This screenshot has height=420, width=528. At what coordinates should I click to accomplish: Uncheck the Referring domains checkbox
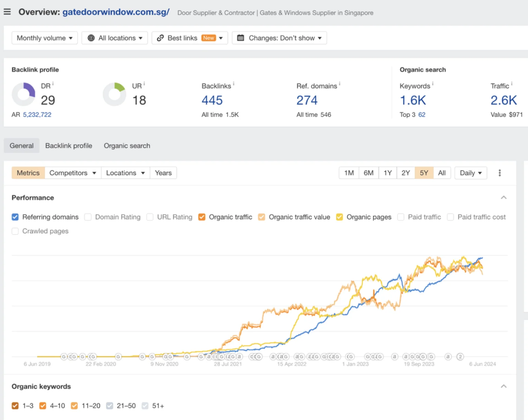click(x=15, y=217)
